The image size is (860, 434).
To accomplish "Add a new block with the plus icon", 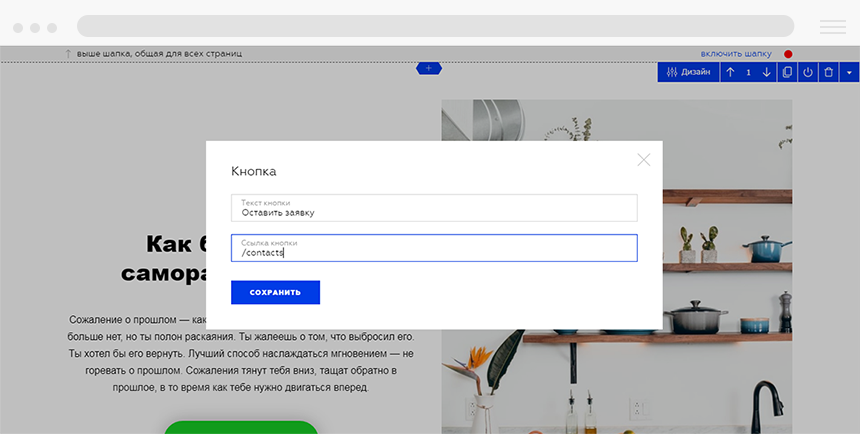I will 429,68.
